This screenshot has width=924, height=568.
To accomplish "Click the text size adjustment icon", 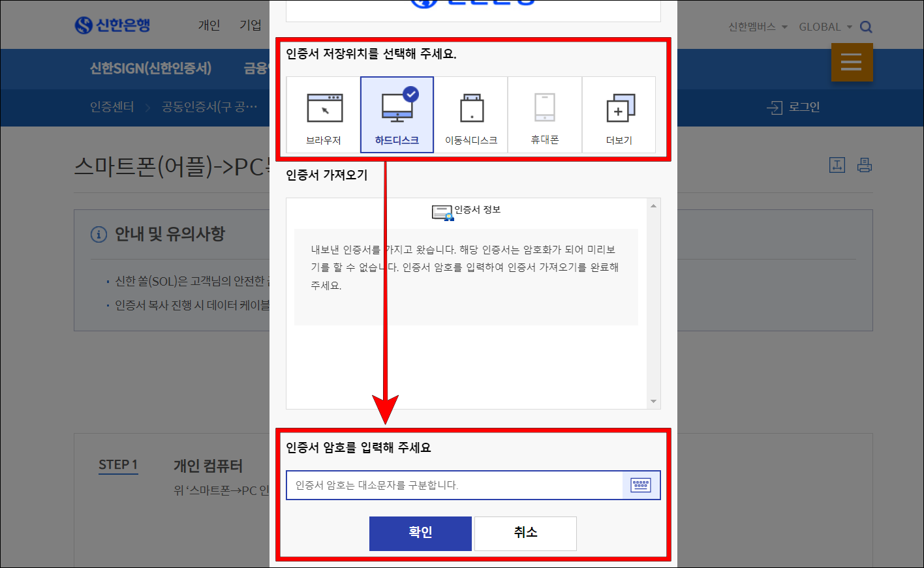I will click(x=837, y=165).
